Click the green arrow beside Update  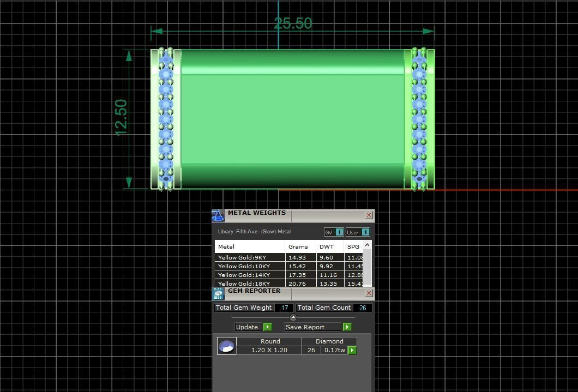[268, 327]
